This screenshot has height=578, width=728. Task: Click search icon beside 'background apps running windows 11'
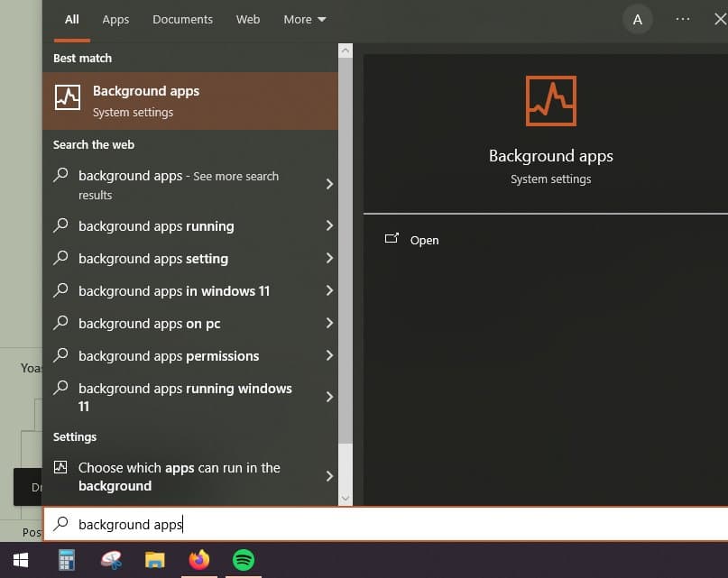[x=60, y=388]
